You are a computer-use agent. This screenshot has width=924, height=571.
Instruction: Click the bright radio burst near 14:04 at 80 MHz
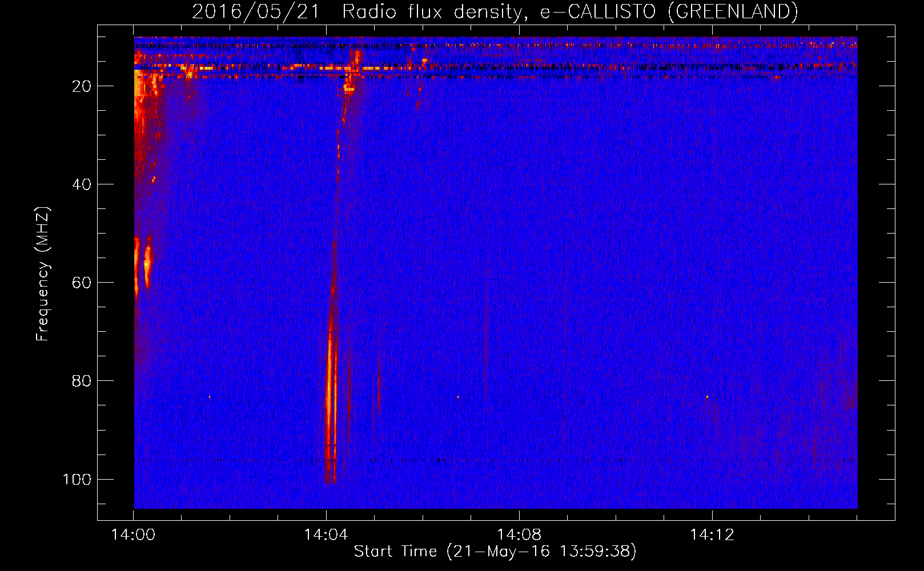(331, 394)
